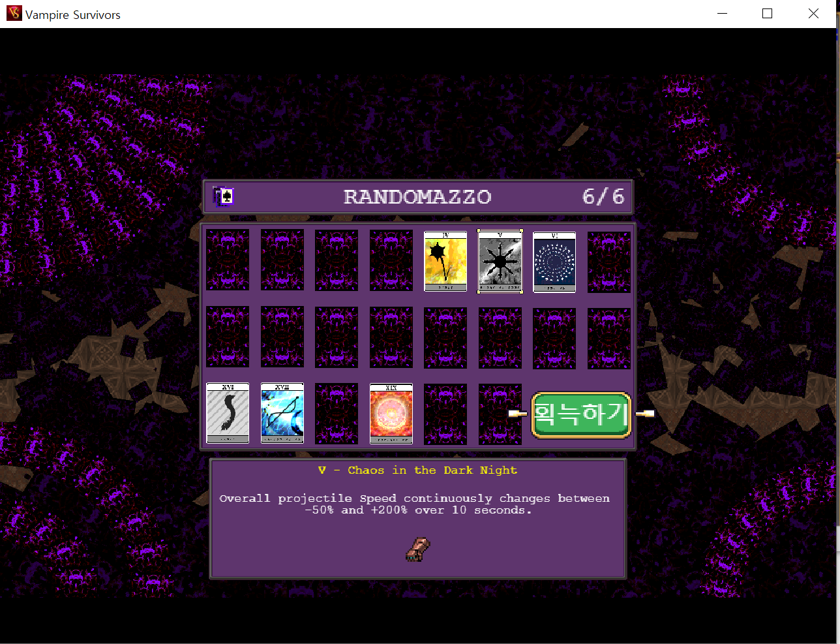Image resolution: width=840 pixels, height=644 pixels.
Task: Select card VI with the white dot spiral
Action: 554,261
